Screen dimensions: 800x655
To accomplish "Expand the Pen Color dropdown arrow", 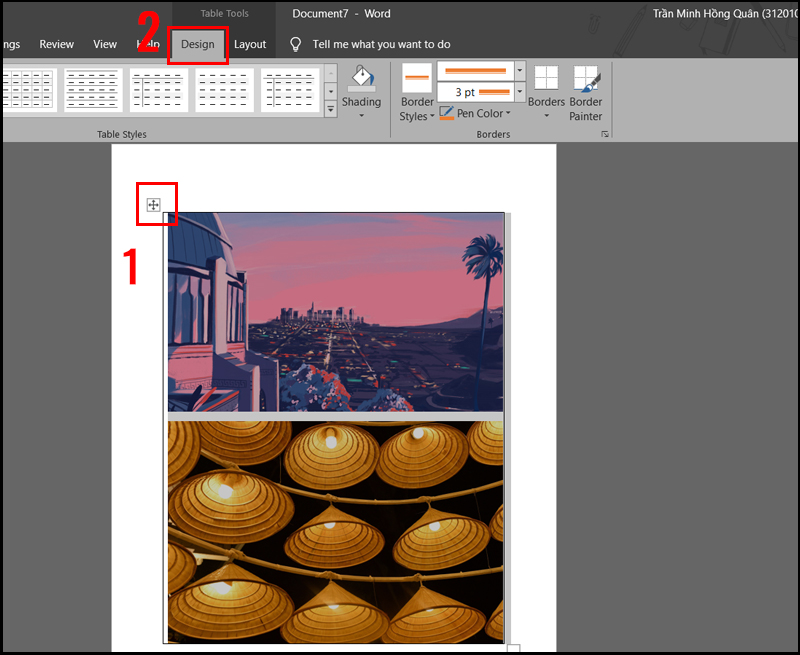I will tap(508, 113).
